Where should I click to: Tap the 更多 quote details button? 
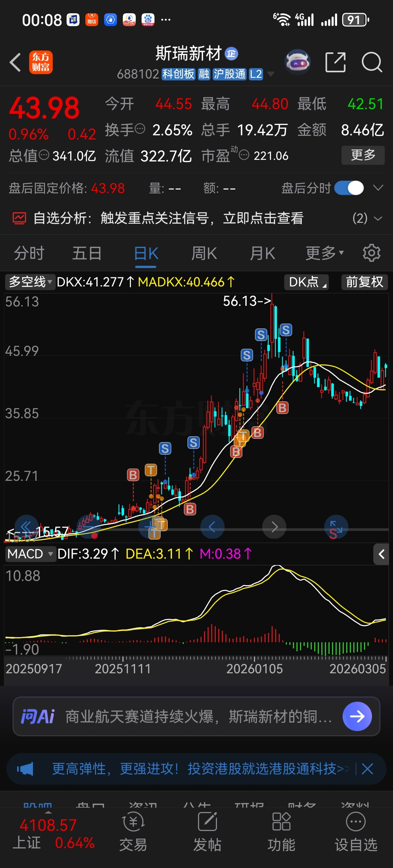pyautogui.click(x=363, y=155)
